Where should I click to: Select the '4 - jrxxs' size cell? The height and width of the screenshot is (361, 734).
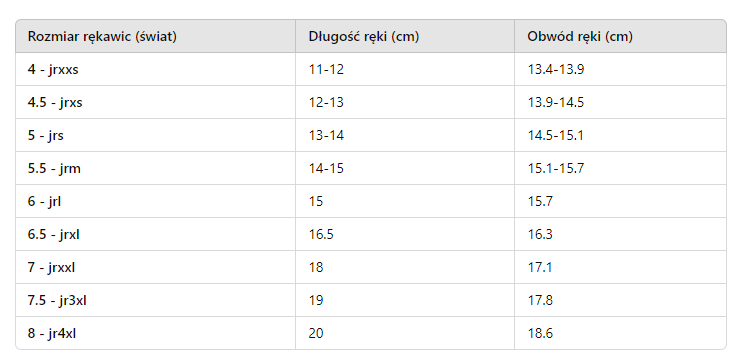(155, 69)
